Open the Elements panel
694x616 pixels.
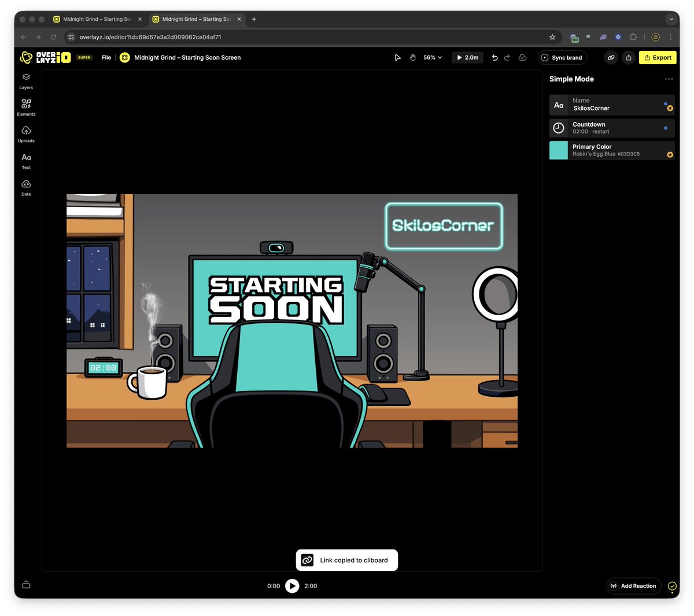point(26,108)
